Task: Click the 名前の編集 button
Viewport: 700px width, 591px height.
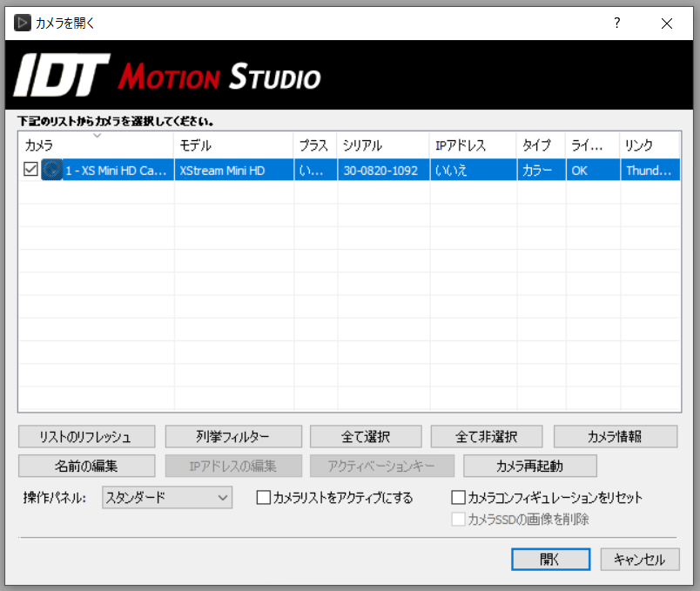Action: (86, 466)
